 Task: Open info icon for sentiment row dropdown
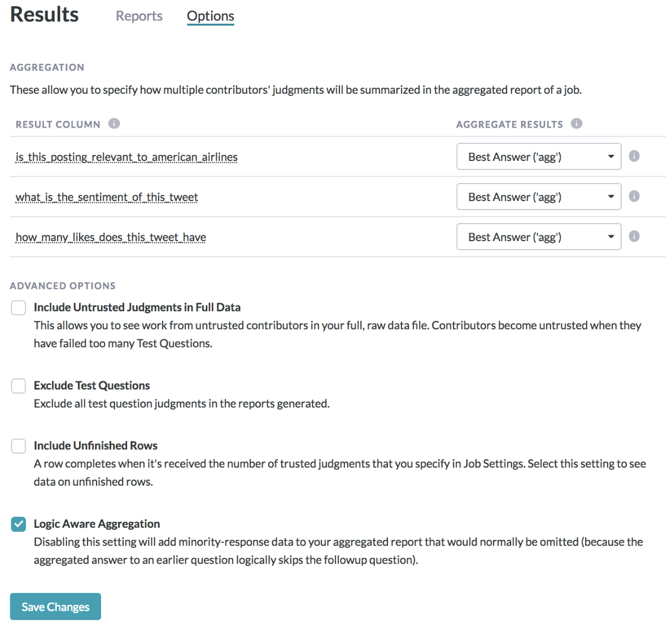634,196
